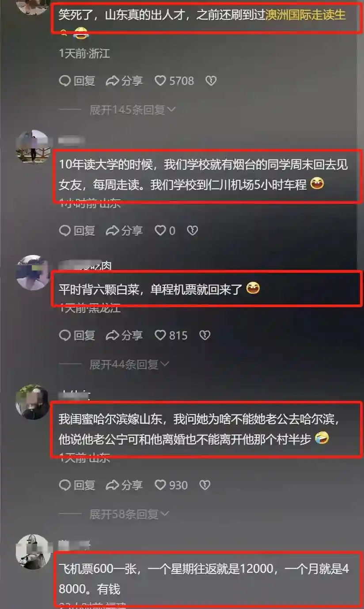Image resolution: width=364 pixels, height=609 pixels.
Task: Share the comment with 930 likes
Action: (x=124, y=485)
